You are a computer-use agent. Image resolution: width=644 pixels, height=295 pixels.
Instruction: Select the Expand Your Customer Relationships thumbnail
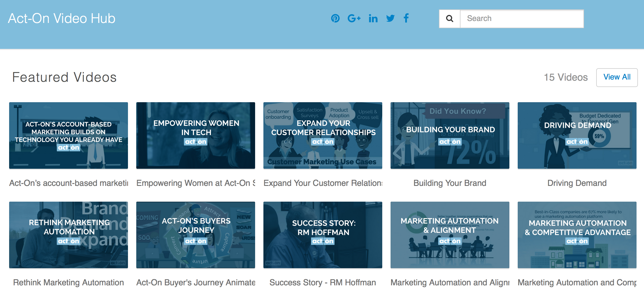tap(323, 135)
